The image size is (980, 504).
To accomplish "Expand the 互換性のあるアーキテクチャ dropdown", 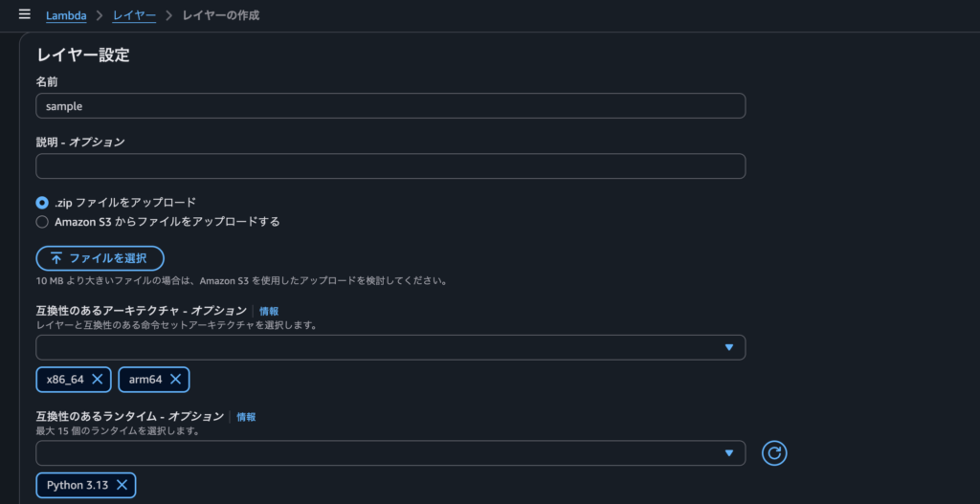I will (390, 347).
